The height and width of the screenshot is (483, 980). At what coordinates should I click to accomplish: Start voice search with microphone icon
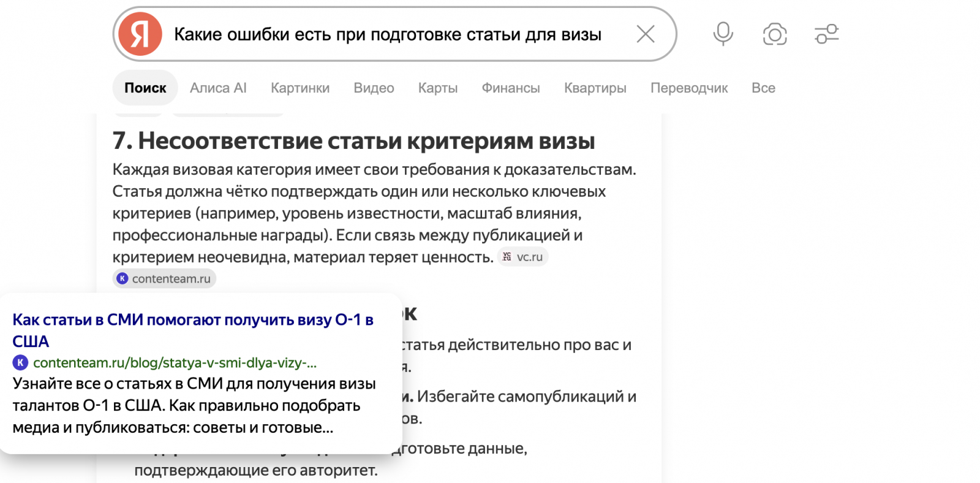[723, 34]
